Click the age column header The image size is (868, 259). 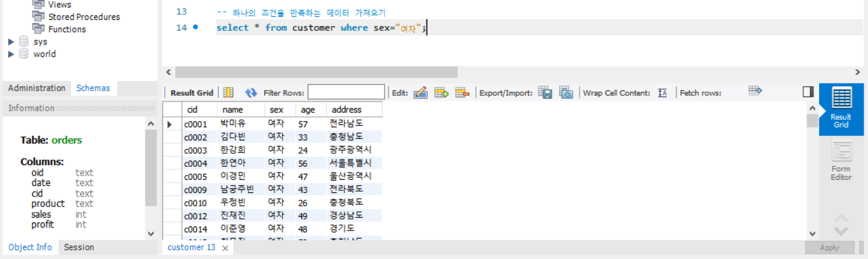310,109
